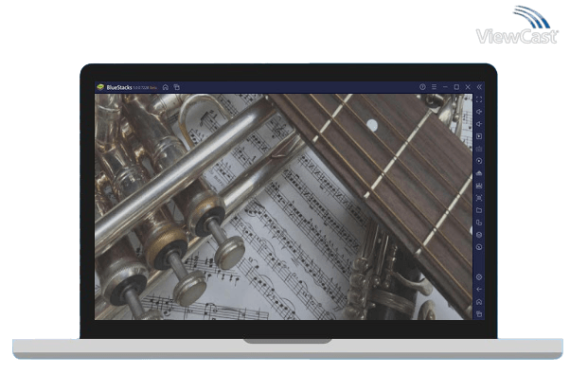
Task: Open the Home icon in the title bar
Action: point(166,87)
